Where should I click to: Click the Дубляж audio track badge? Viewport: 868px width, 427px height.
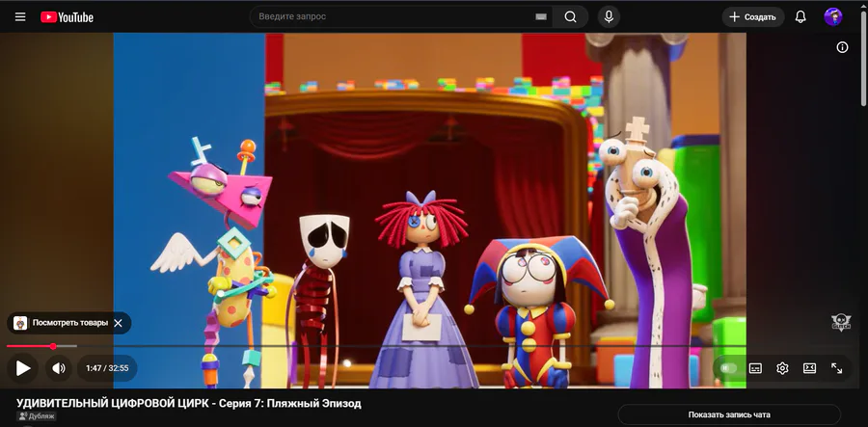(x=37, y=416)
